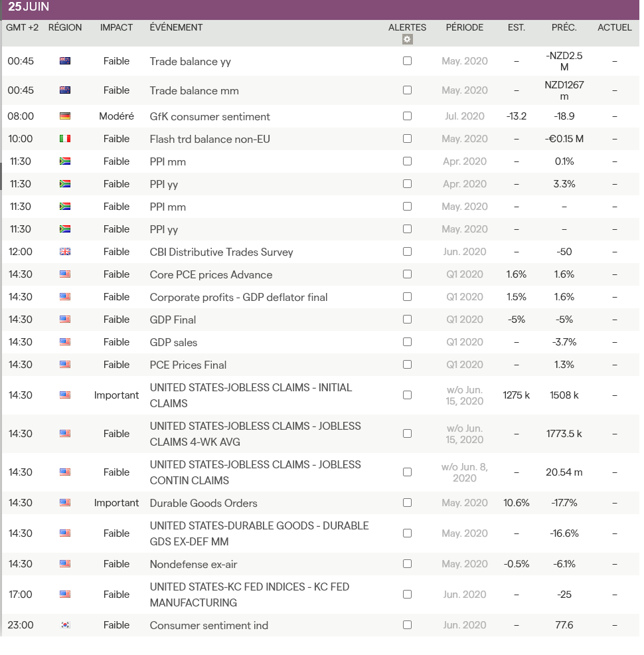Open the alerts settings gear icon
The image size is (644, 655).
tap(407, 39)
